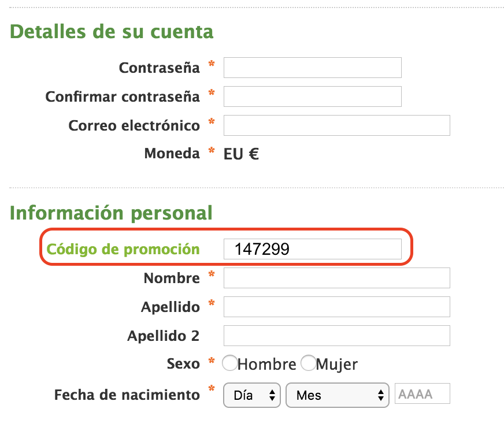Image resolution: width=504 pixels, height=431 pixels.
Task: Choose the Mujer radio option
Action: click(x=309, y=363)
